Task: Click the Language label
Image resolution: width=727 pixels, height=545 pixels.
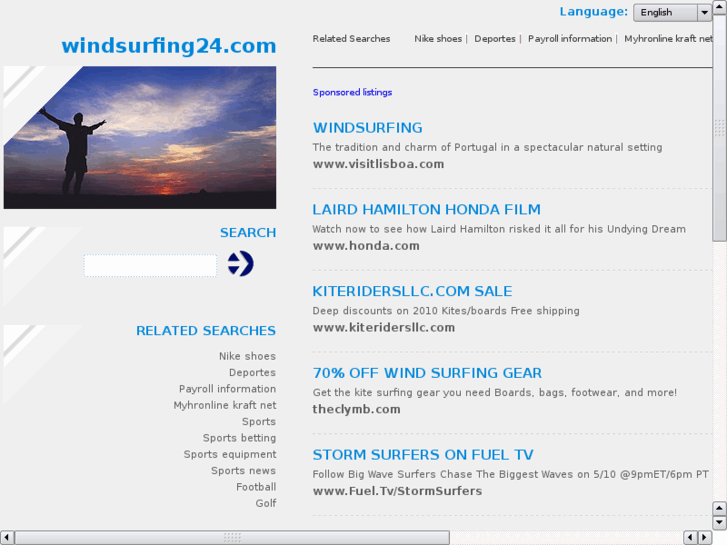Action: pos(593,12)
